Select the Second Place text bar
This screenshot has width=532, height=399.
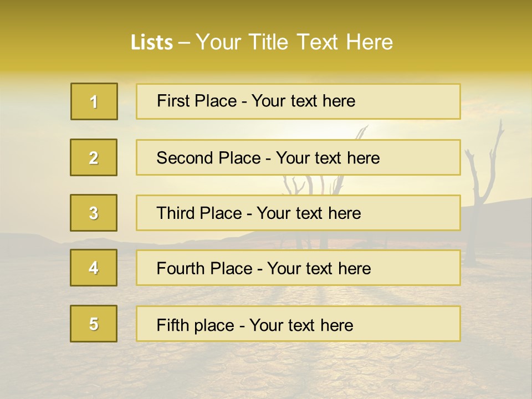pyautogui.click(x=298, y=157)
